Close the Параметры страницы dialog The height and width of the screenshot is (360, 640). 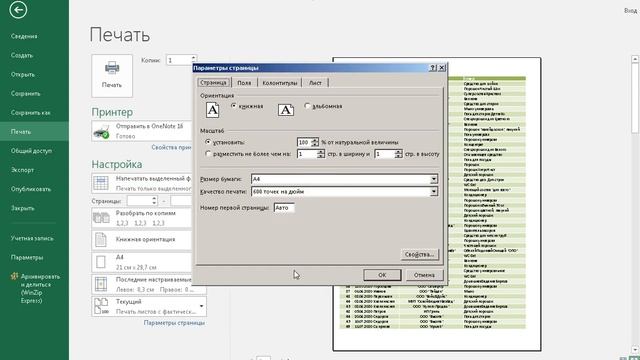point(442,68)
